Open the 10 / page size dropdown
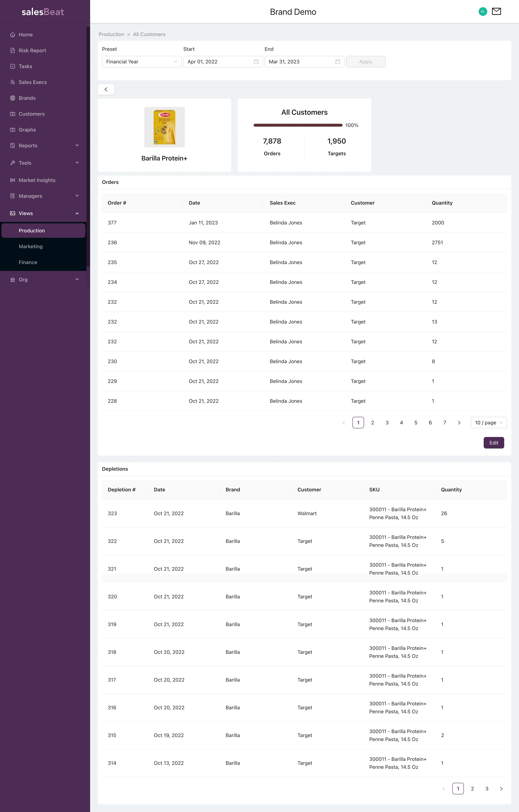The width and height of the screenshot is (519, 812). [x=488, y=423]
